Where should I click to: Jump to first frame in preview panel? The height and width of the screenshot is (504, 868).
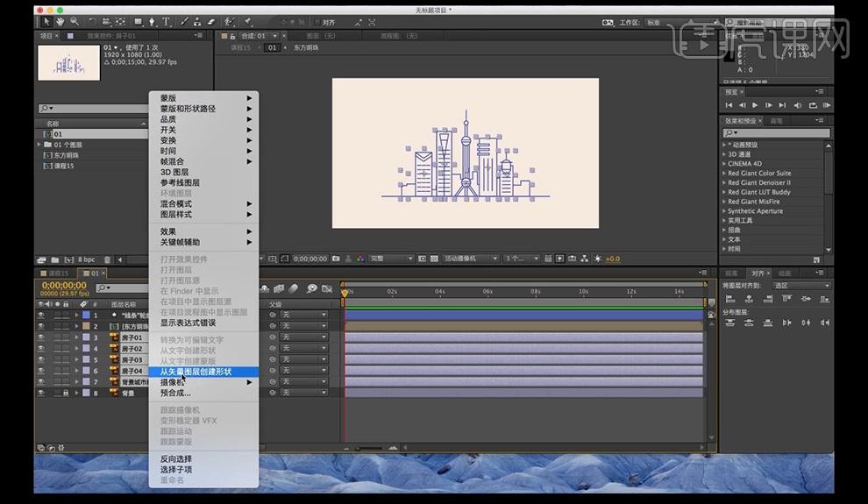[x=729, y=105]
